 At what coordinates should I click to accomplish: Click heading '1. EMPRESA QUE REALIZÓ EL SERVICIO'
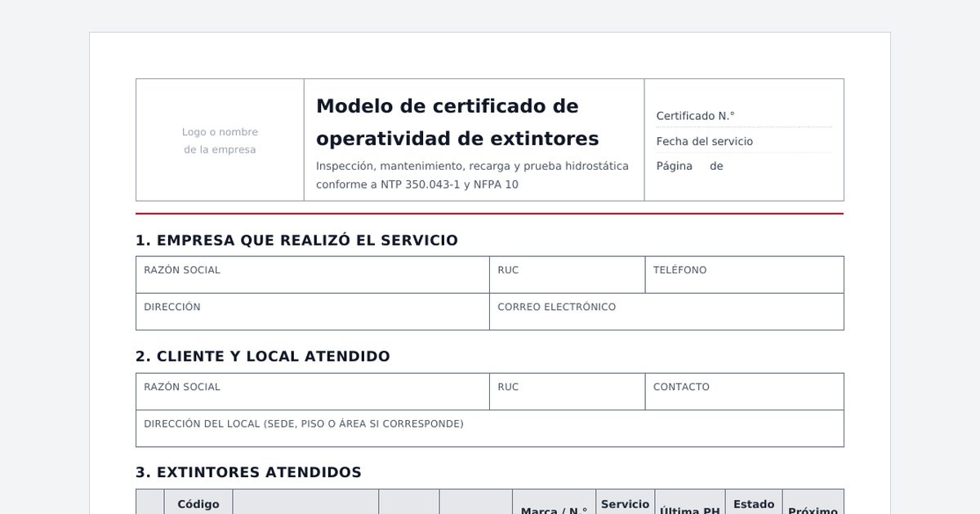(296, 241)
